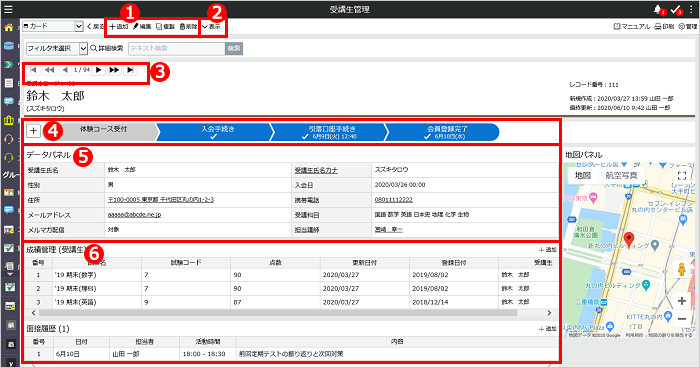Select row '19 期末(英語)
This screenshot has height=368, width=700.
pos(291,302)
